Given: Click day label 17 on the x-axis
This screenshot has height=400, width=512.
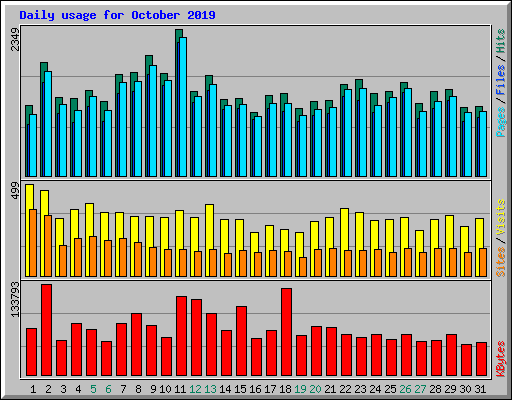Looking at the screenshot, I should click(270, 389).
